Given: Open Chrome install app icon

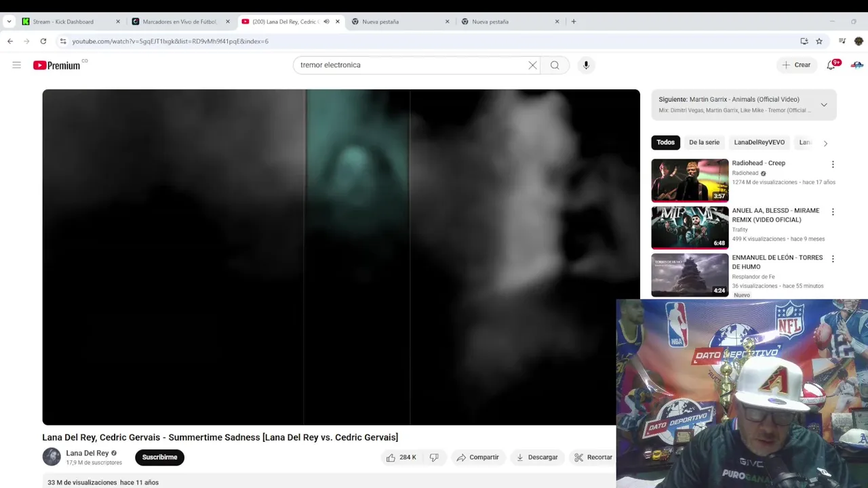Looking at the screenshot, I should point(804,41).
